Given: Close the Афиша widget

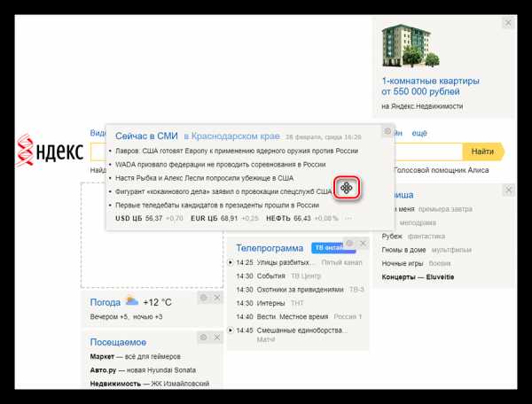Looking at the screenshot, I should (x=508, y=190).
